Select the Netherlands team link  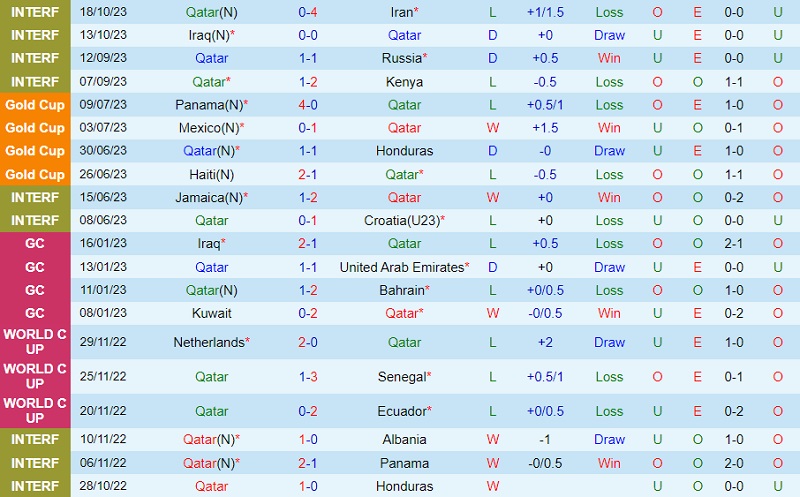[x=209, y=342]
